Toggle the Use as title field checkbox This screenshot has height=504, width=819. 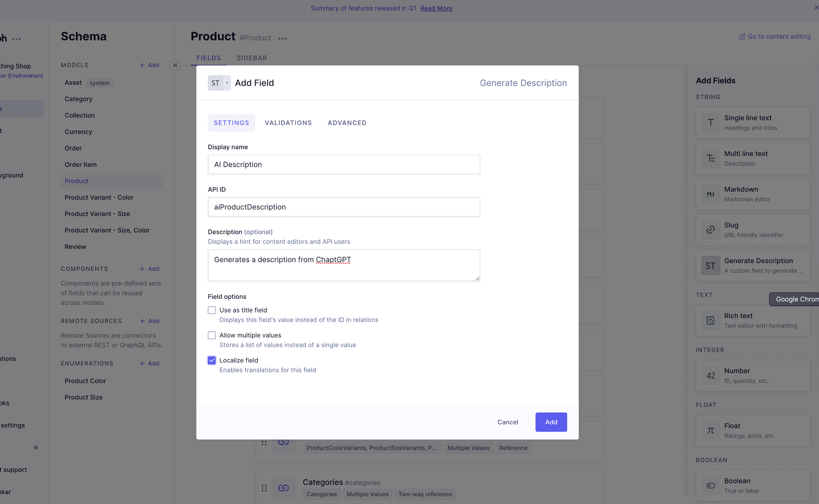212,310
